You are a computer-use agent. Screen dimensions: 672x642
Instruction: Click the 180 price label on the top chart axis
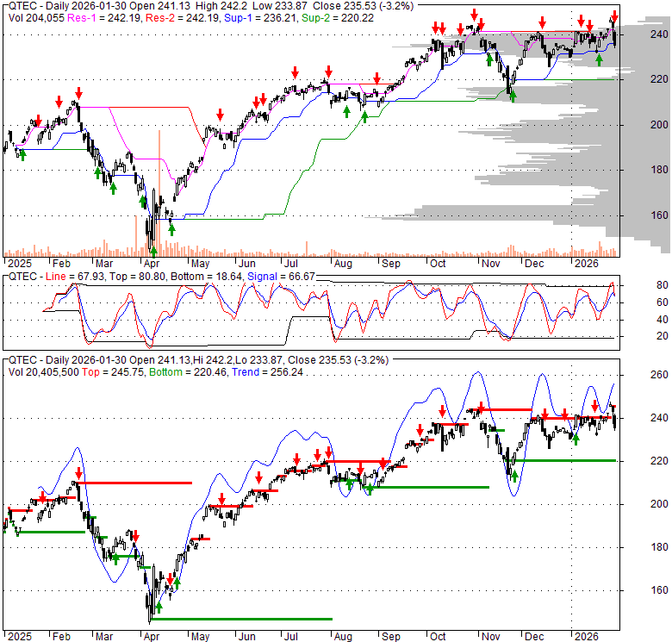[x=659, y=170]
